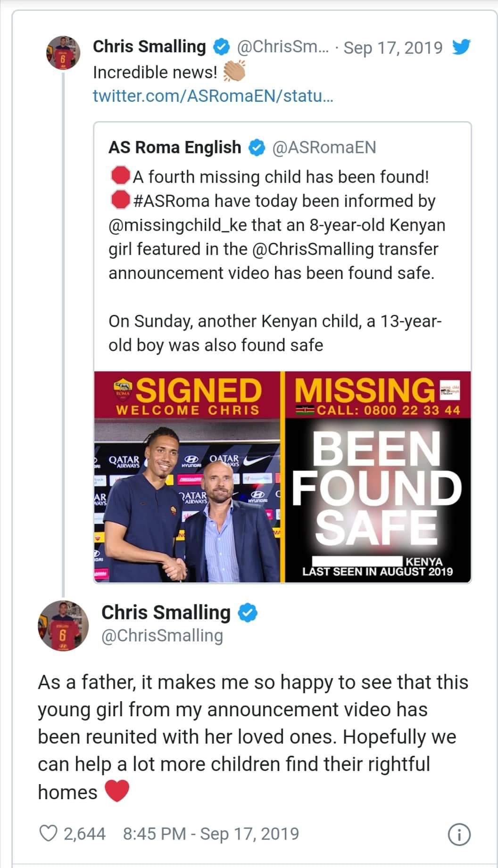498x868 pixels.
Task: Open the AS Roma English account name
Action: [174, 147]
